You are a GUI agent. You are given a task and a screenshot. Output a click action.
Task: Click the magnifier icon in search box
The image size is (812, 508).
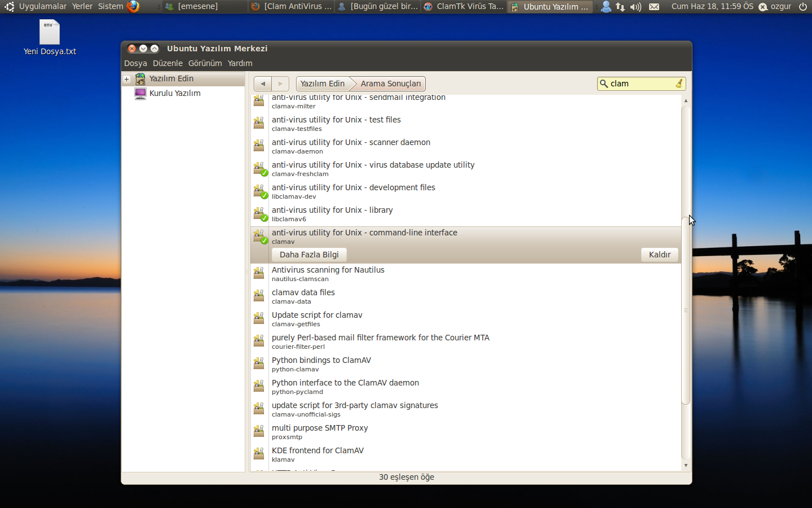604,84
